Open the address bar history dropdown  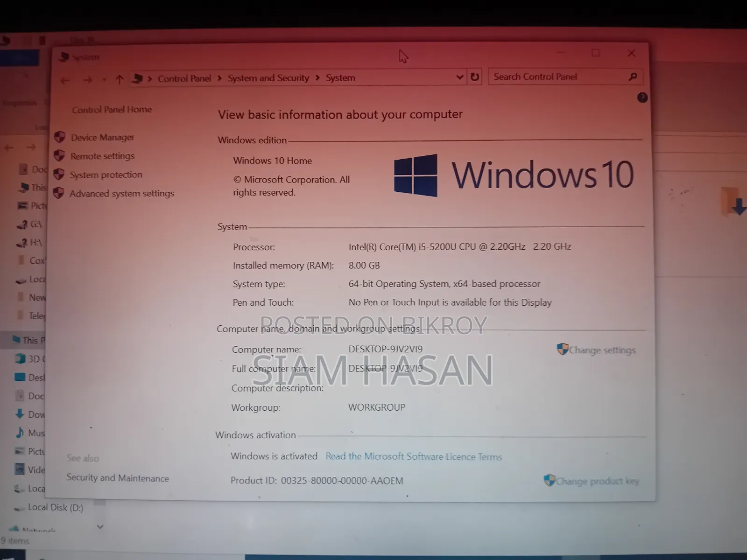click(460, 77)
